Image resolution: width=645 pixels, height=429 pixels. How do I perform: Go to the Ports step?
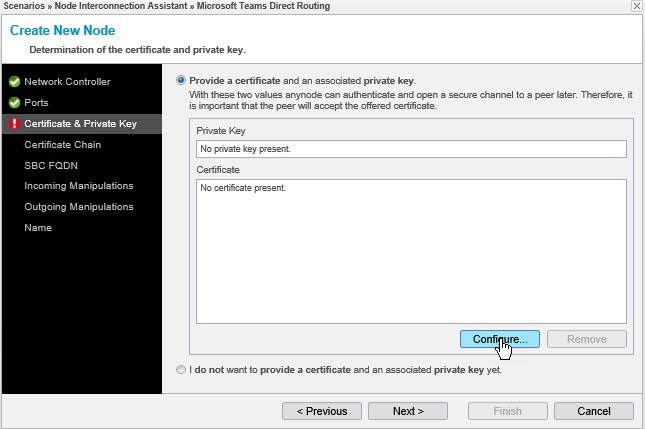click(x=37, y=102)
